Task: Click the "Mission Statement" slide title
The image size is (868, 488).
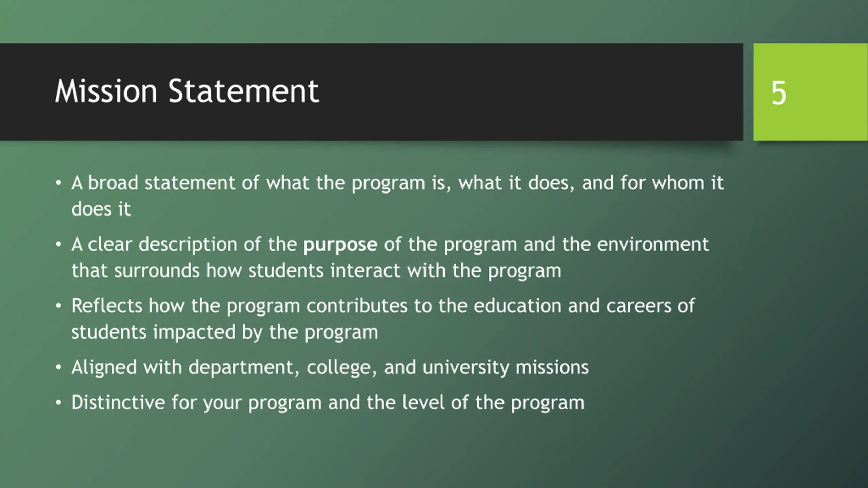Action: [x=187, y=91]
